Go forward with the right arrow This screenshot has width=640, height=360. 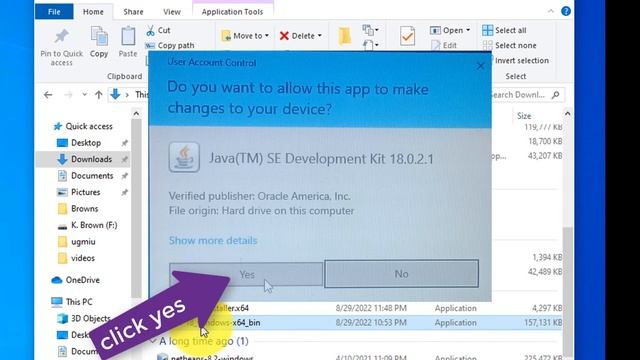[x=68, y=95]
